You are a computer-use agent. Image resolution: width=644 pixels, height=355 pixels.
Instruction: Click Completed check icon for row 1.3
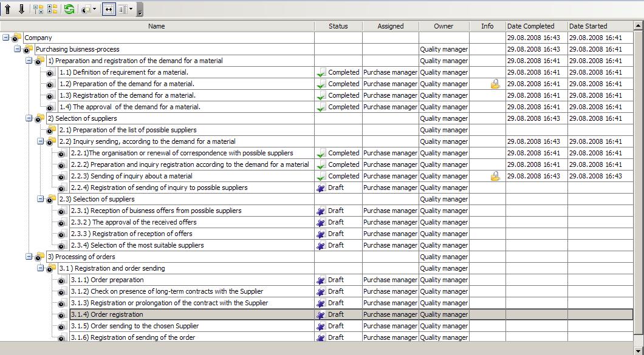click(x=321, y=96)
